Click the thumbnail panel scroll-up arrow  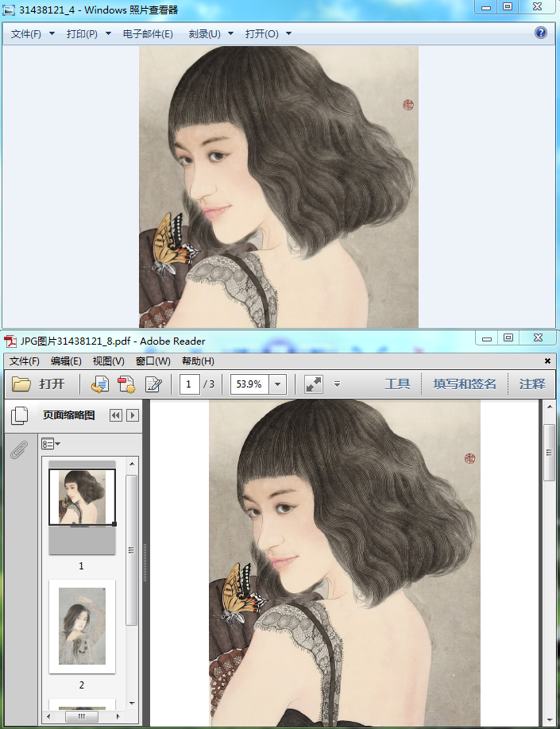coord(132,464)
